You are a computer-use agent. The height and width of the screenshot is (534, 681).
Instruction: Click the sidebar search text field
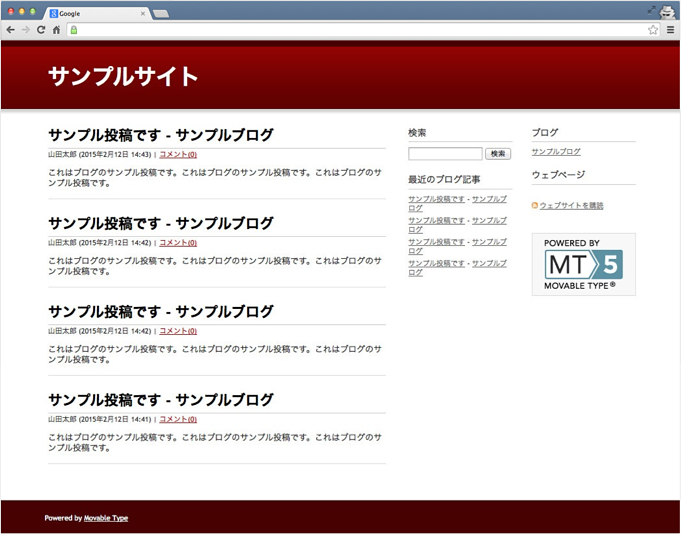coord(445,154)
